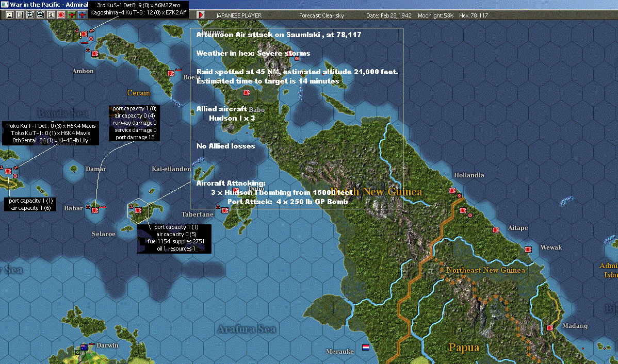Viewport: 618px width, 364px height.
Task: Select the Dutch flag base at Merauke
Action: click(365, 348)
